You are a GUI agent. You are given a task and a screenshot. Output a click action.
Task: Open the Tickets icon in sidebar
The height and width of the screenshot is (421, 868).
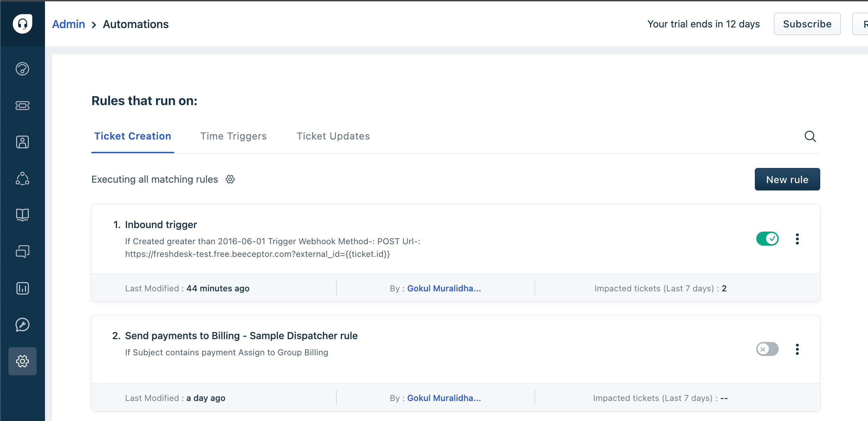pyautogui.click(x=22, y=105)
